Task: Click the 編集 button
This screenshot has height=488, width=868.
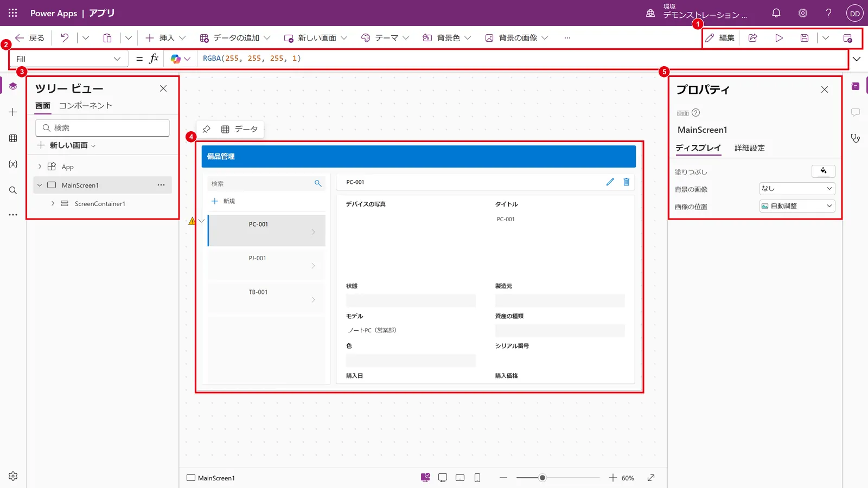Action: (720, 38)
